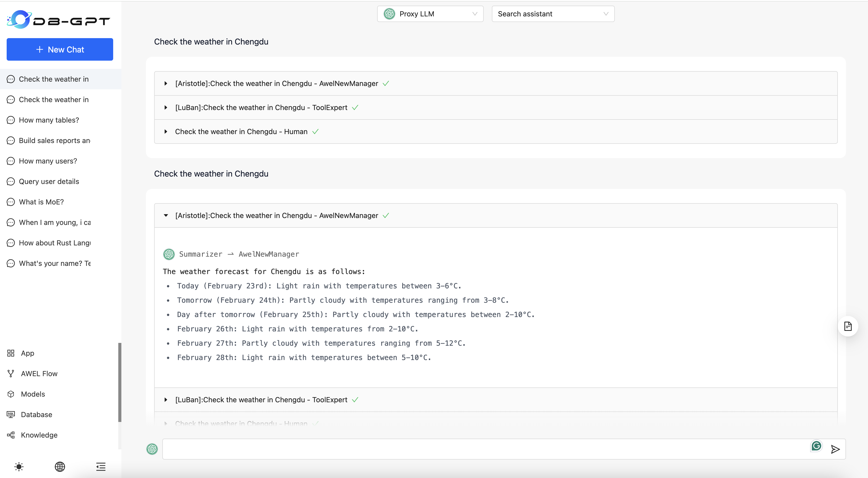868x478 pixels.
Task: Click the globe language switch icon
Action: tap(60, 466)
